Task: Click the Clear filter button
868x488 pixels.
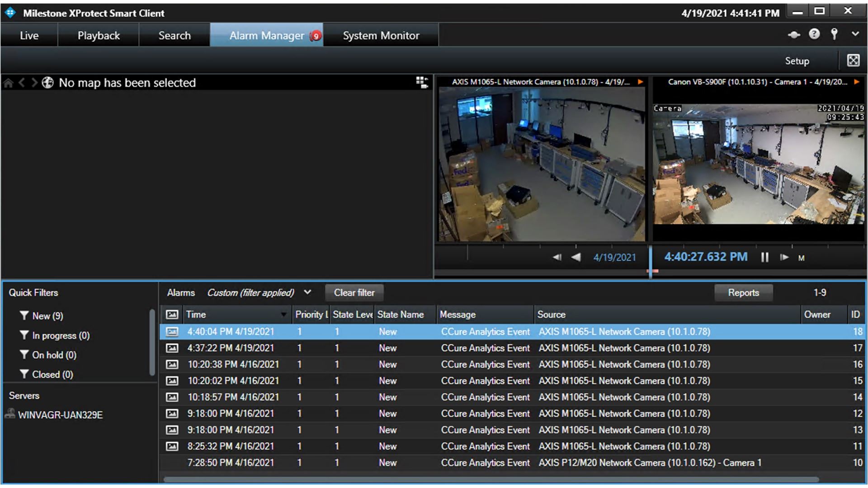Action: [x=354, y=292]
